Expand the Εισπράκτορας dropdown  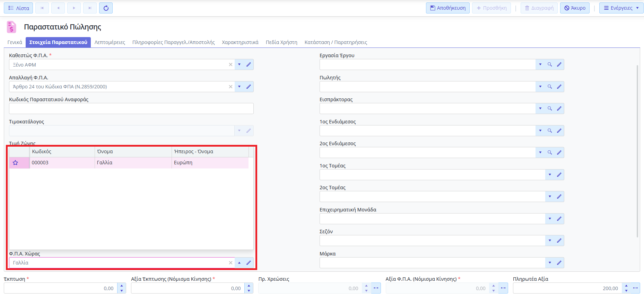tap(540, 108)
